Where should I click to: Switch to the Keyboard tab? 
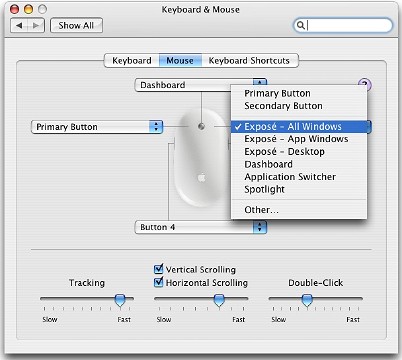coord(132,61)
